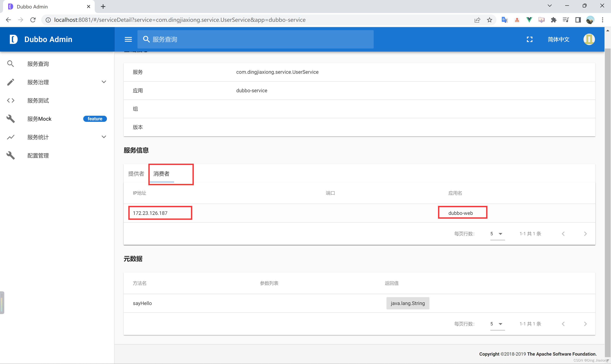Click the dubbo-web application name cell
The width and height of the screenshot is (611, 364).
(x=461, y=213)
